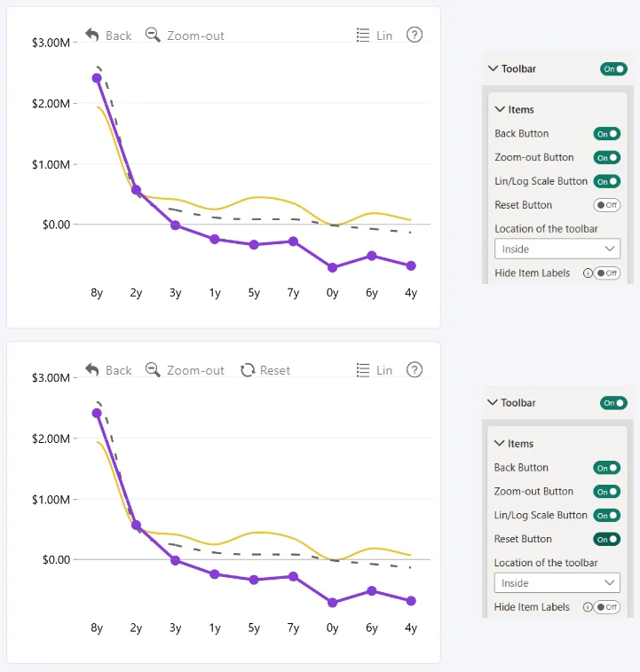Screen dimensions: 640x672
Task: Click the Back arrow icon in bottom chart
Action: 92,370
